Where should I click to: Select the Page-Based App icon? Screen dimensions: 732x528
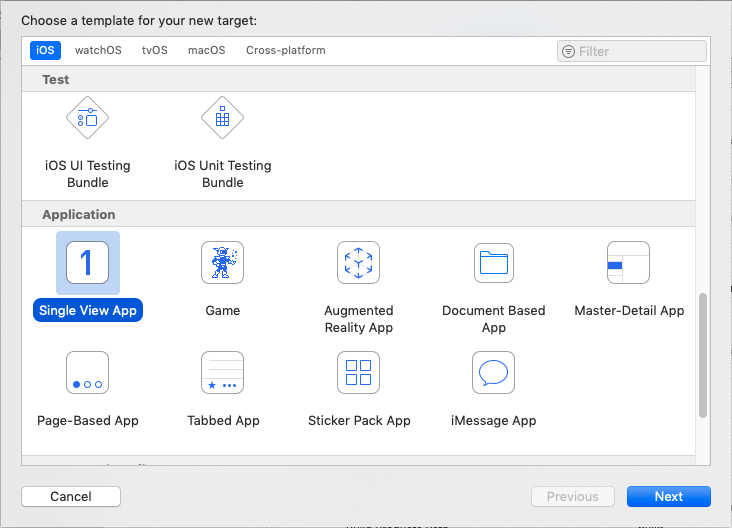coord(87,373)
